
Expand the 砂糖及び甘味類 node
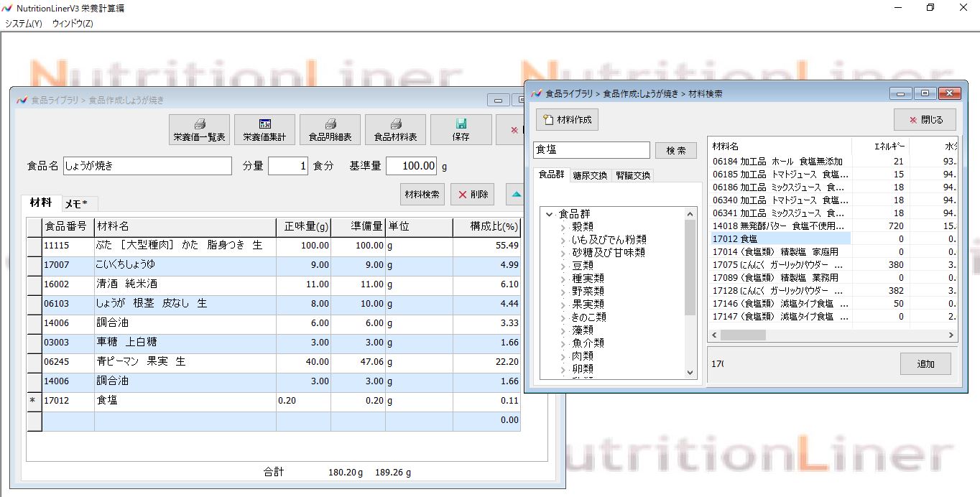[x=563, y=253]
